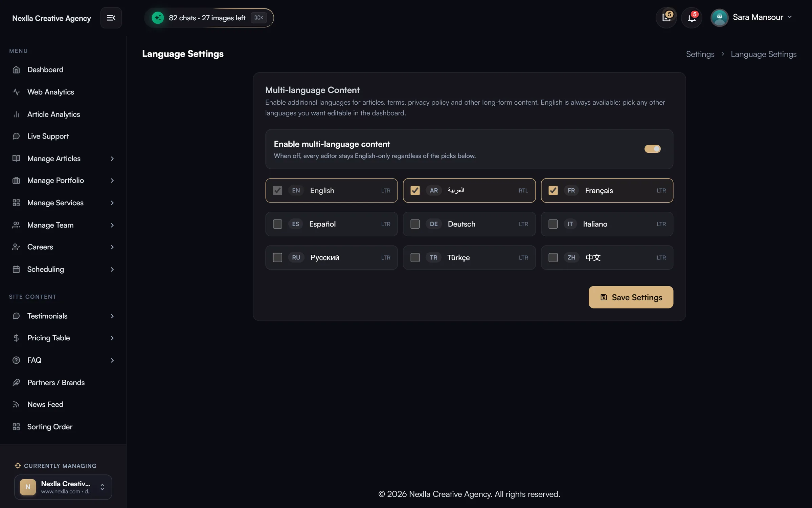
Task: Expand the FAQ submenu chevron
Action: [112, 360]
